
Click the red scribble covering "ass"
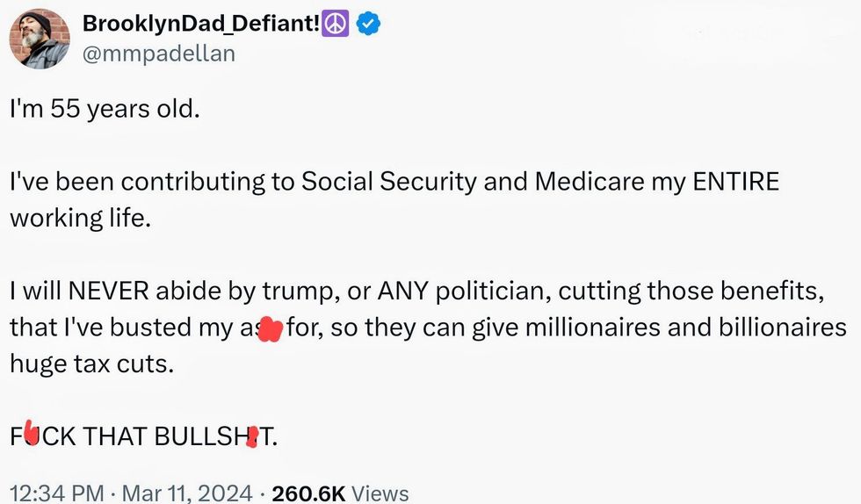[x=271, y=329]
